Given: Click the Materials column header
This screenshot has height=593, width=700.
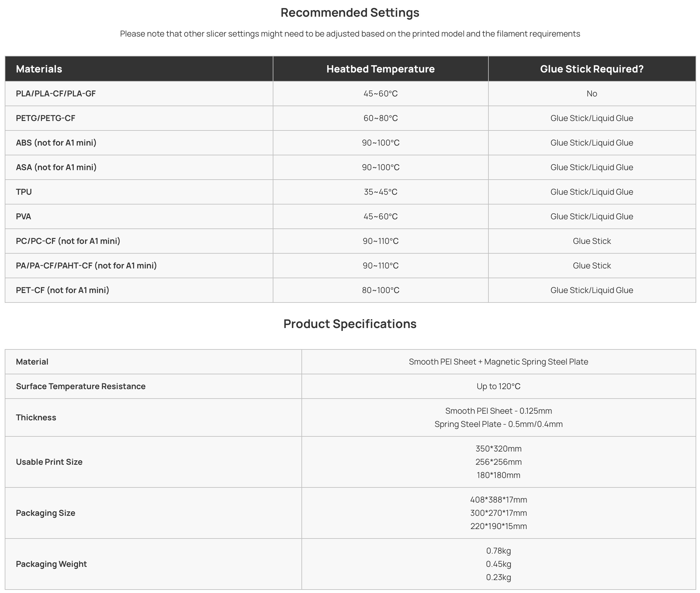Looking at the screenshot, I should [39, 69].
